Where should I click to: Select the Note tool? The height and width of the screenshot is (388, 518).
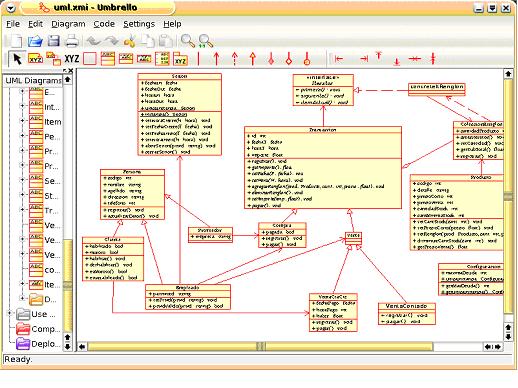pyautogui.click(x=35, y=59)
